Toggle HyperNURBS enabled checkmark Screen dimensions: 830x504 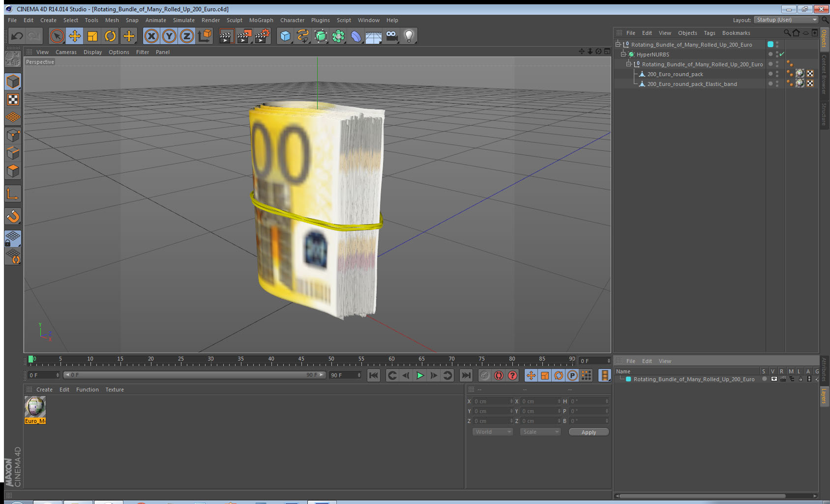point(782,54)
